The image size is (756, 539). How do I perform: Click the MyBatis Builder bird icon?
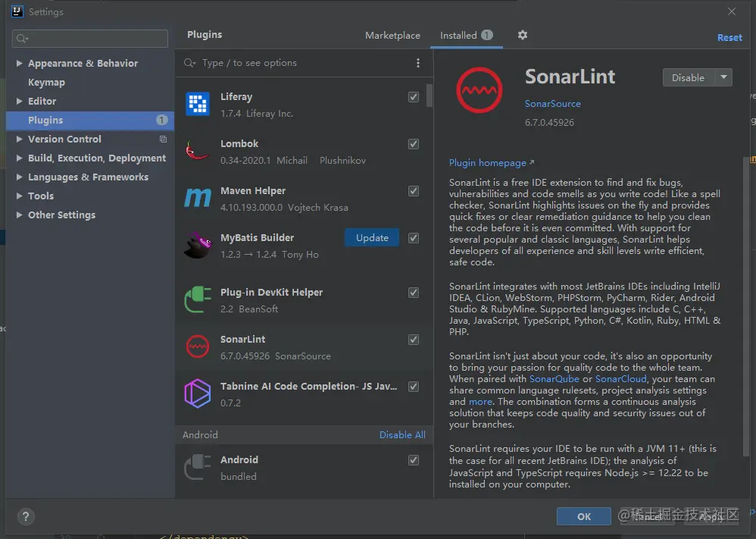coord(198,245)
